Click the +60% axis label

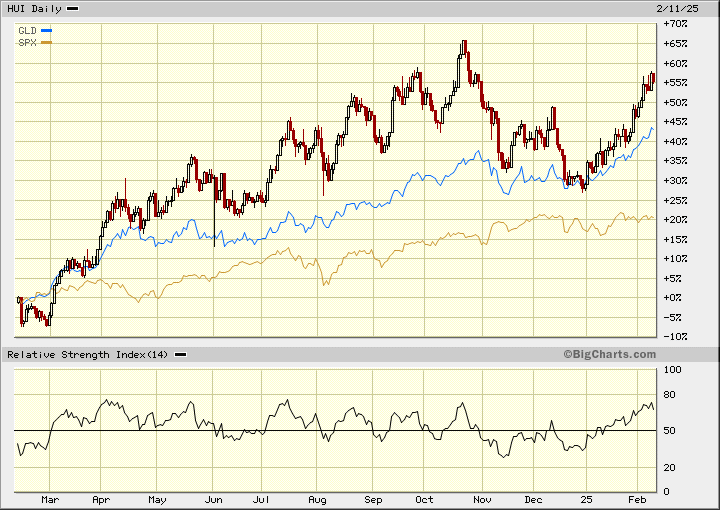click(675, 63)
